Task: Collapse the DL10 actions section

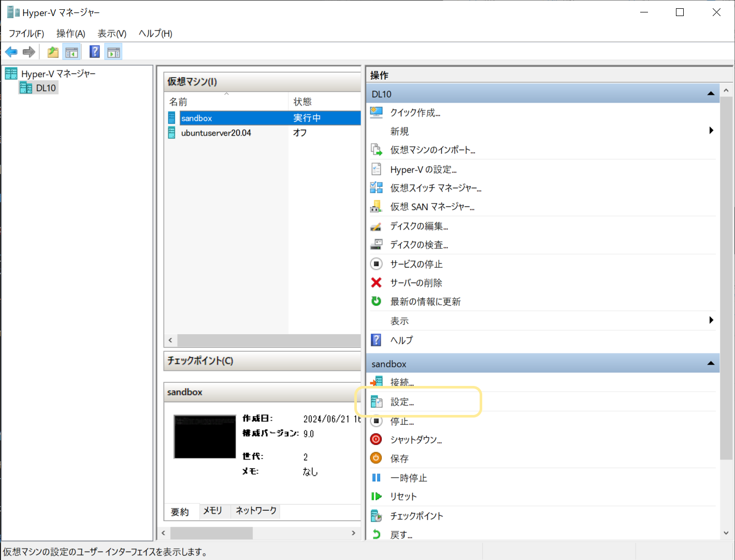Action: tap(711, 94)
